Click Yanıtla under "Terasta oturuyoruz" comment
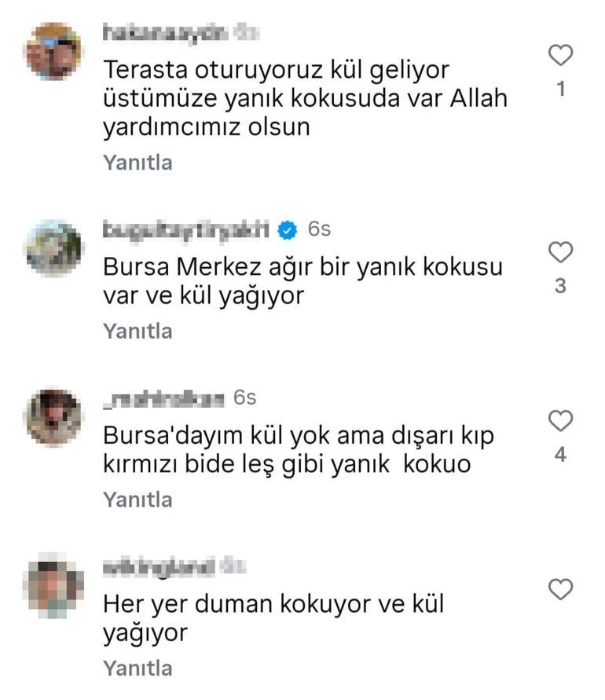The height and width of the screenshot is (700, 605). [x=137, y=163]
